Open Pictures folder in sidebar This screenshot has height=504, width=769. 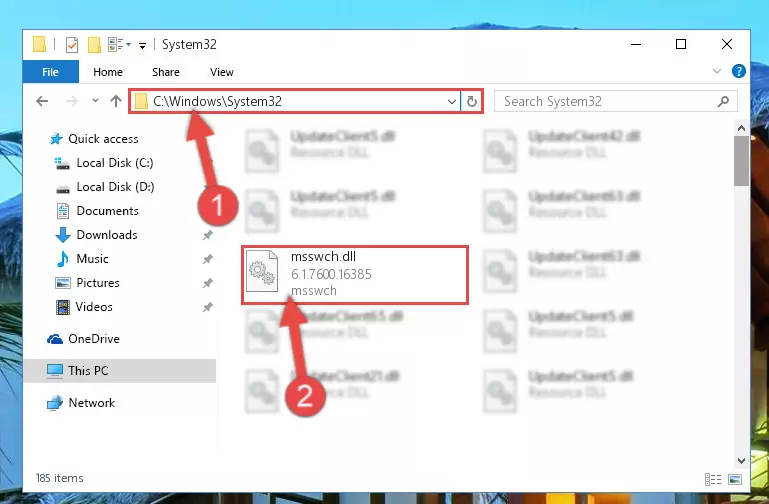98,283
